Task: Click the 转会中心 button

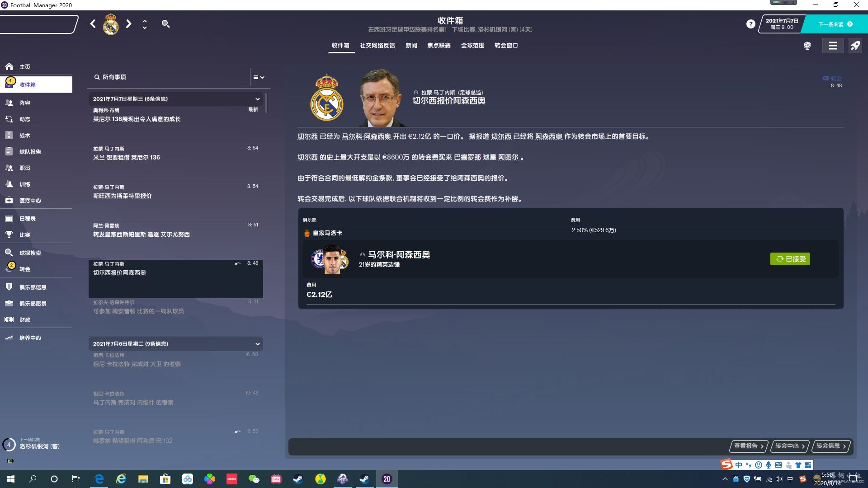Action: tap(789, 446)
